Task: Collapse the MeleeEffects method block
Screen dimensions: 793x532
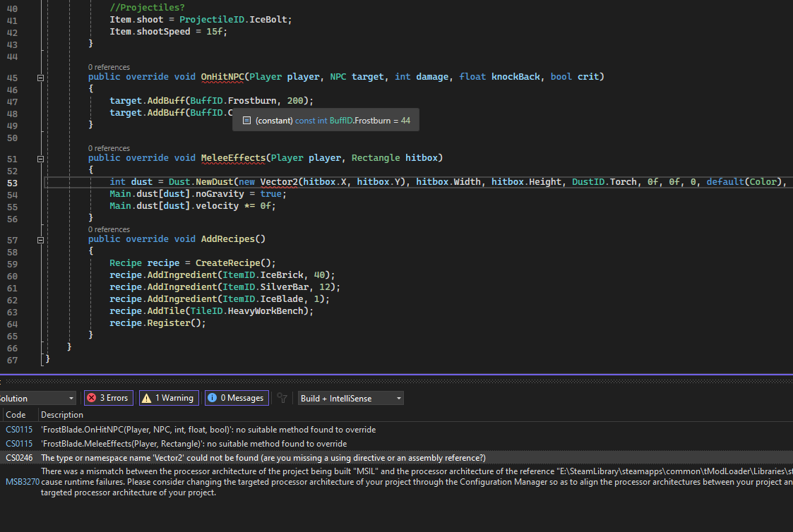Action: pos(40,158)
